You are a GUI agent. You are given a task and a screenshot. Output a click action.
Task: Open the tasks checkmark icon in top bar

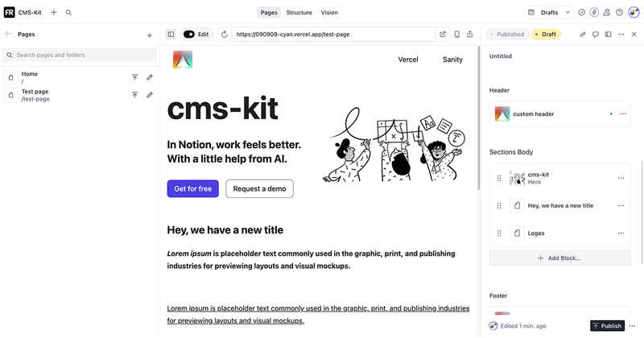click(x=581, y=12)
